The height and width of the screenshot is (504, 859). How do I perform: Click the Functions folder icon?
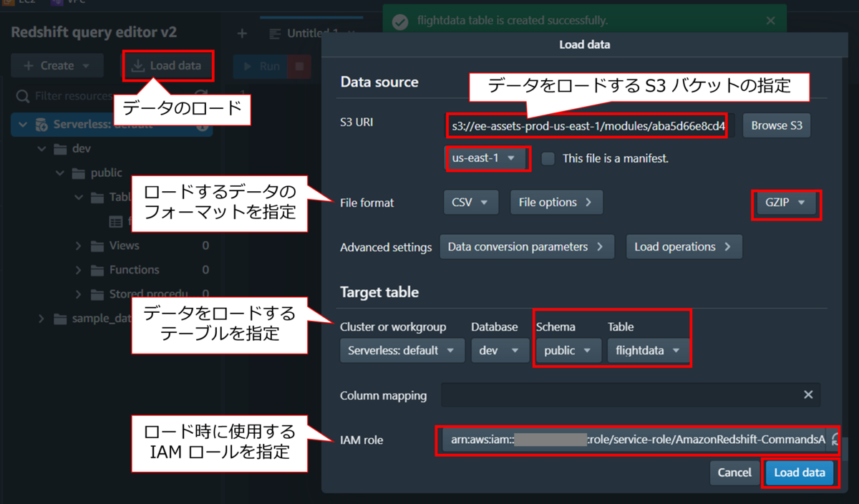pyautogui.click(x=97, y=271)
